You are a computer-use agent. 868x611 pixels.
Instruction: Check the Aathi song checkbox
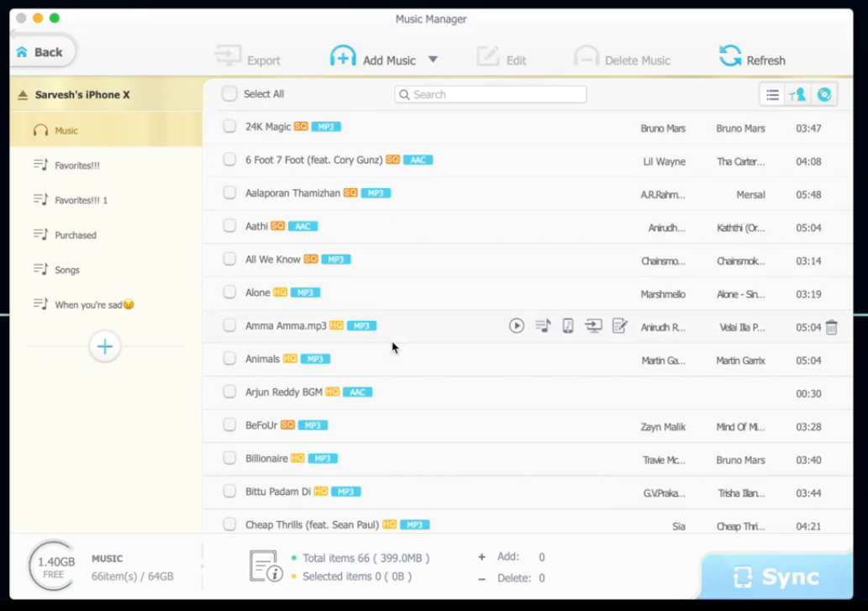click(x=229, y=226)
